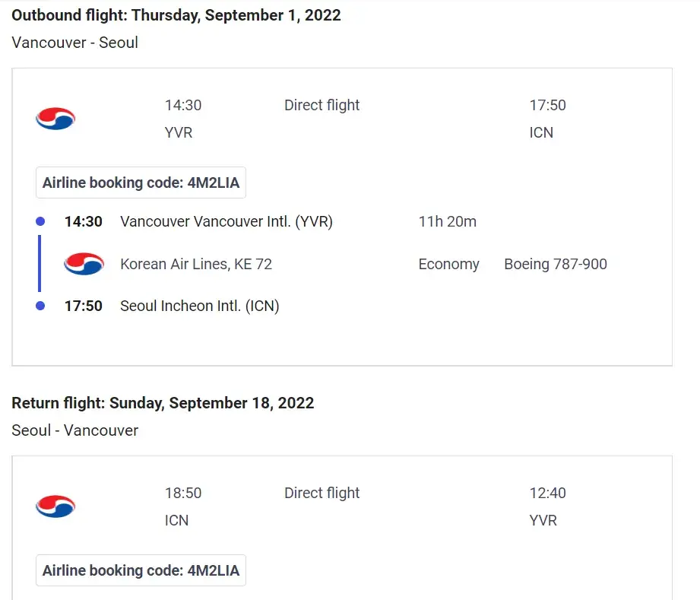The image size is (700, 600).
Task: Click the blue arrival dot at 17:50
Action: (x=40, y=306)
